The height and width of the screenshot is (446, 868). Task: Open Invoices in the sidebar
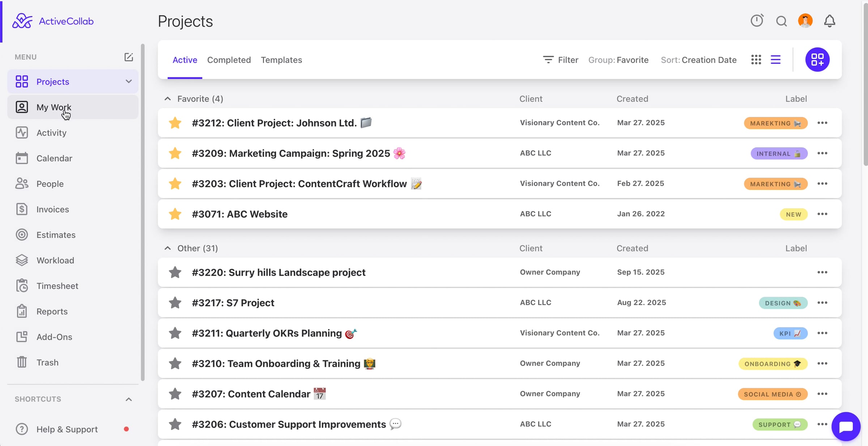pos(73,209)
